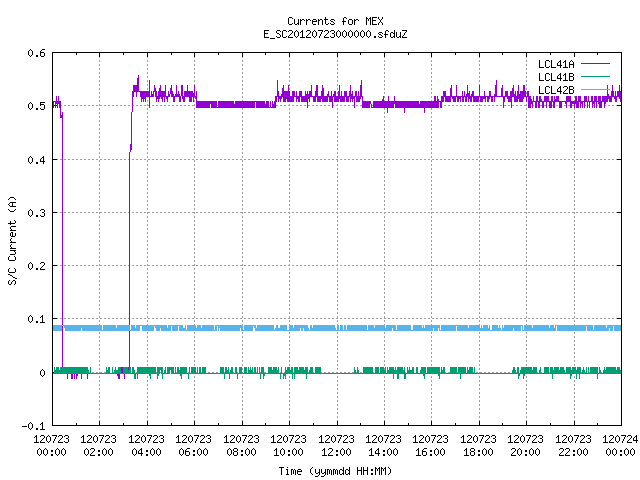Click the purple LCL41A legend line sample

click(x=595, y=64)
